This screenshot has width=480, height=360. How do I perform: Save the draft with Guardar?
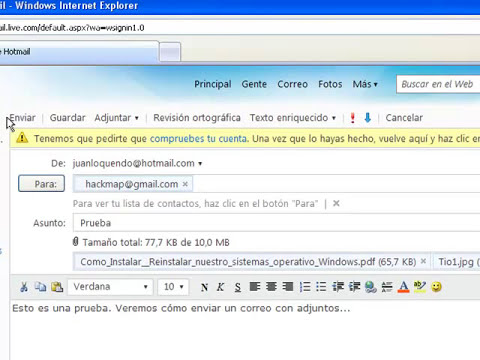pyautogui.click(x=68, y=118)
